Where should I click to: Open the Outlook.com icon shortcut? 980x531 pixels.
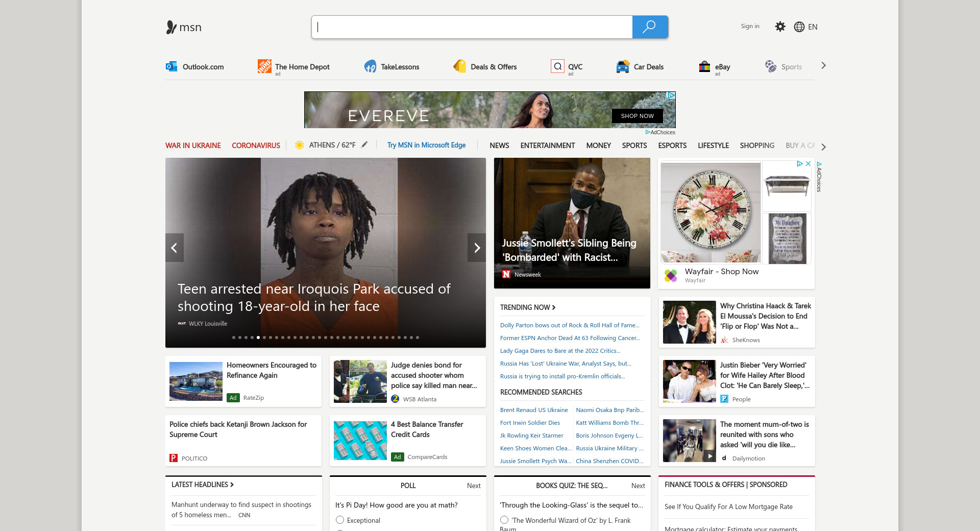coord(171,66)
